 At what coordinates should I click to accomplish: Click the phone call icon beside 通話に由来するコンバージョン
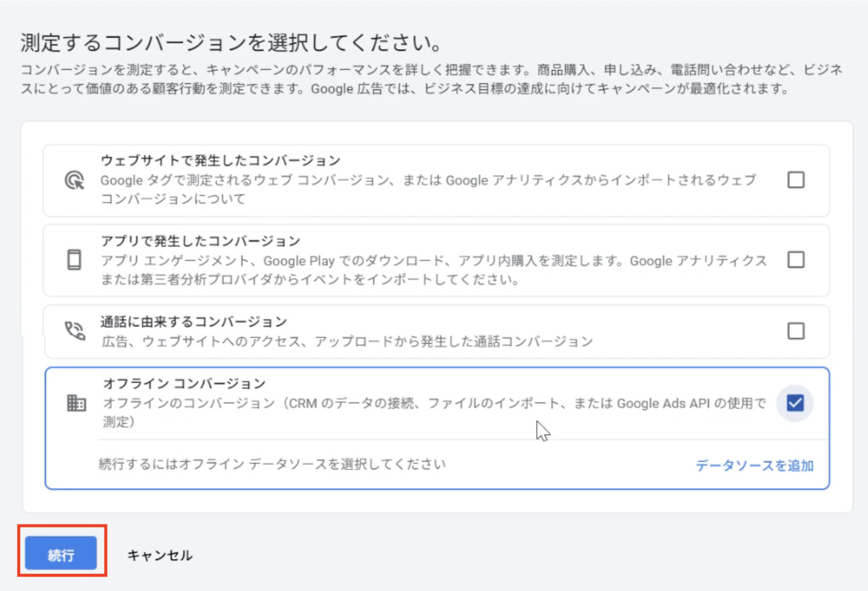coord(74,331)
